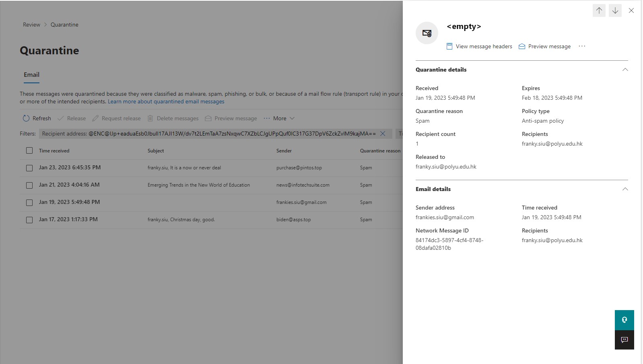Click the Delete messages trash icon

(x=150, y=118)
